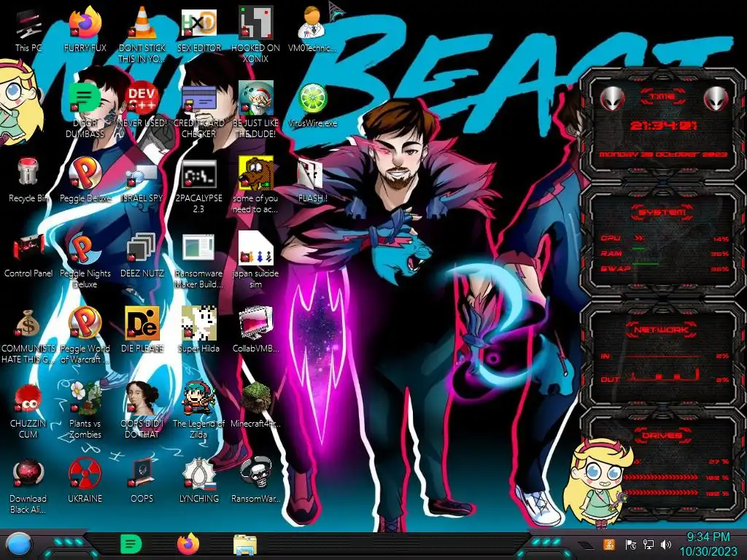
Task: Open Firefox from the taskbar
Action: (188, 544)
